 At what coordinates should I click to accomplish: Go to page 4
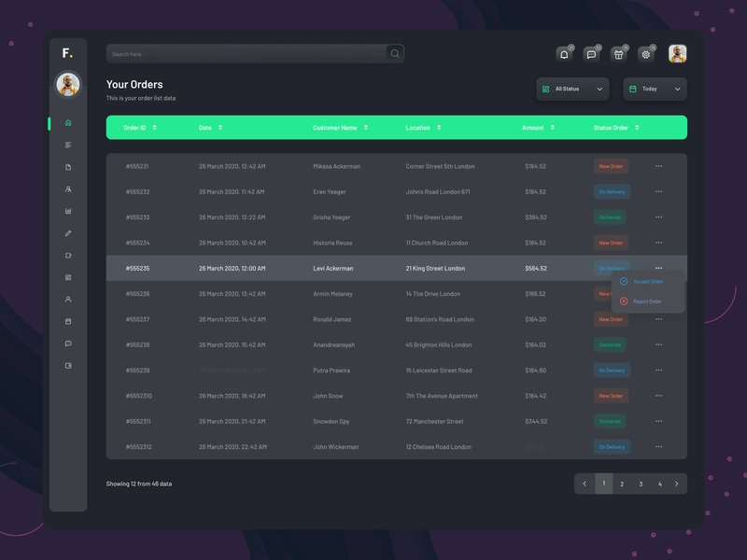[x=660, y=483]
